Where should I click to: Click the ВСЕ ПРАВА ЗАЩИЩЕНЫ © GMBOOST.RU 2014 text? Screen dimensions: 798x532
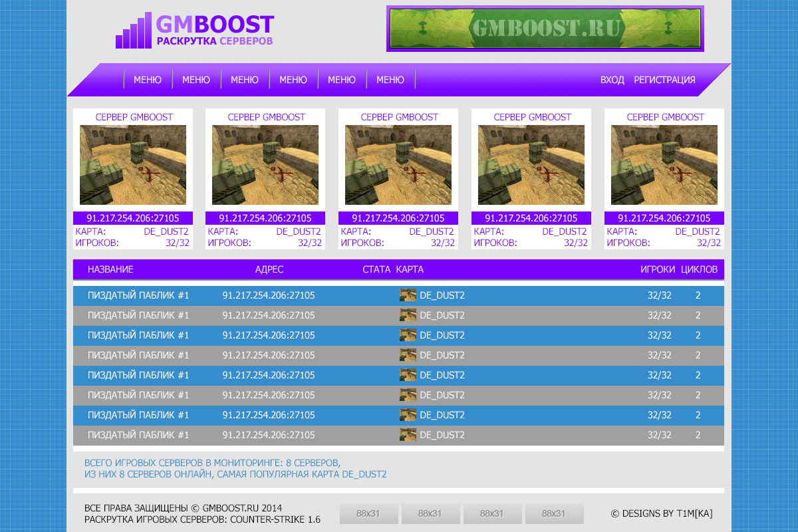click(184, 508)
